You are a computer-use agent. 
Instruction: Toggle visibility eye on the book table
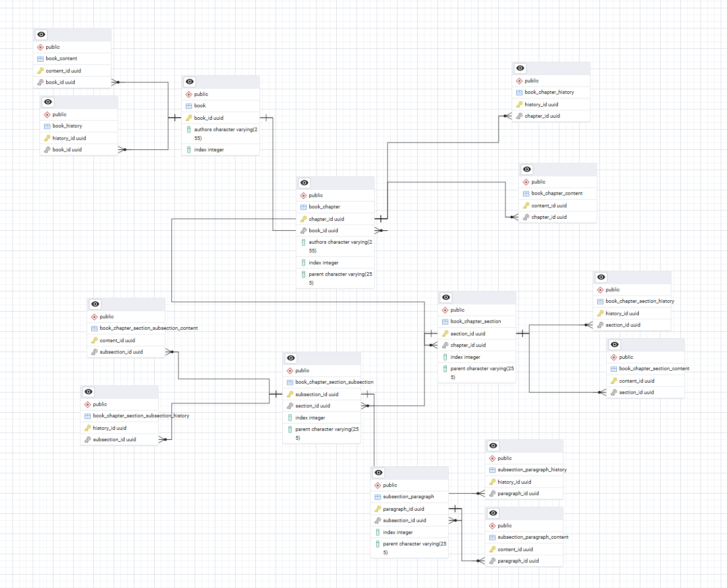pyautogui.click(x=190, y=82)
